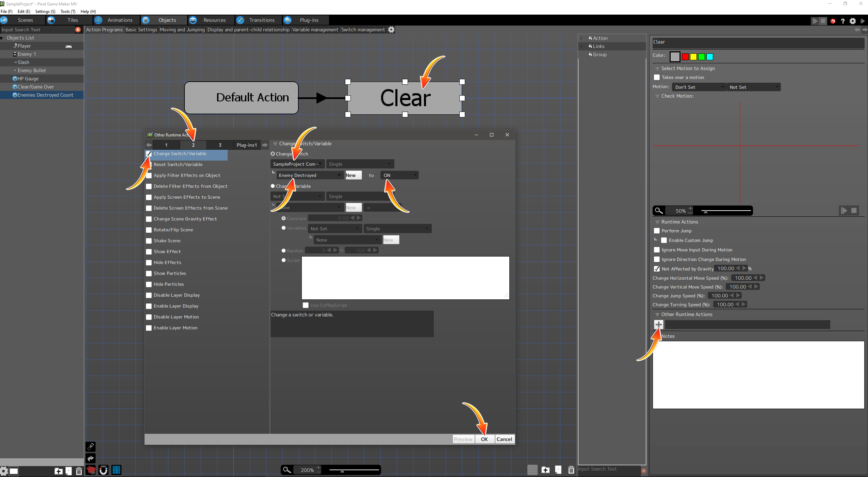Click the OK button in dialog

coord(484,439)
